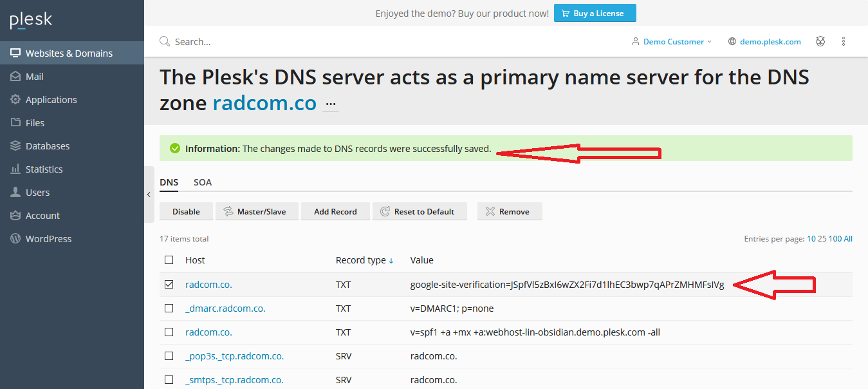Click the search magnifier icon
868x389 pixels.
tap(165, 41)
